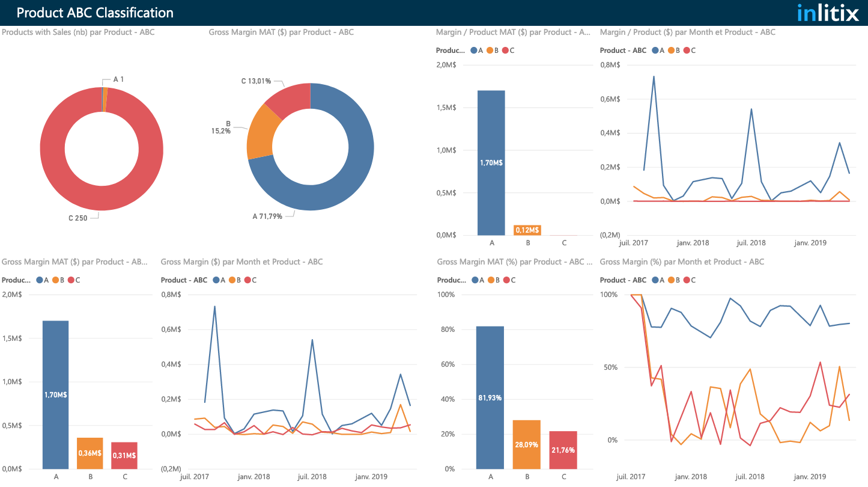Screen dimensions: 868x487
Task: Click the donut chart title "Gross Margin MAT ($) par Product - ABC"
Action: pos(281,32)
